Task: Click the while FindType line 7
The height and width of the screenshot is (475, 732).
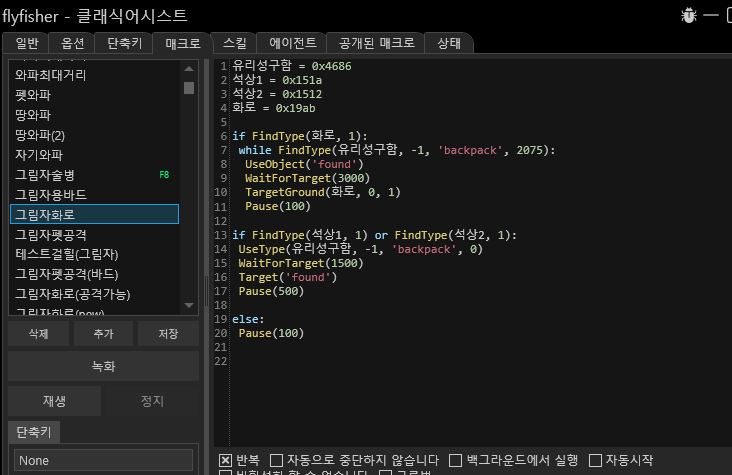Action: pos(397,150)
